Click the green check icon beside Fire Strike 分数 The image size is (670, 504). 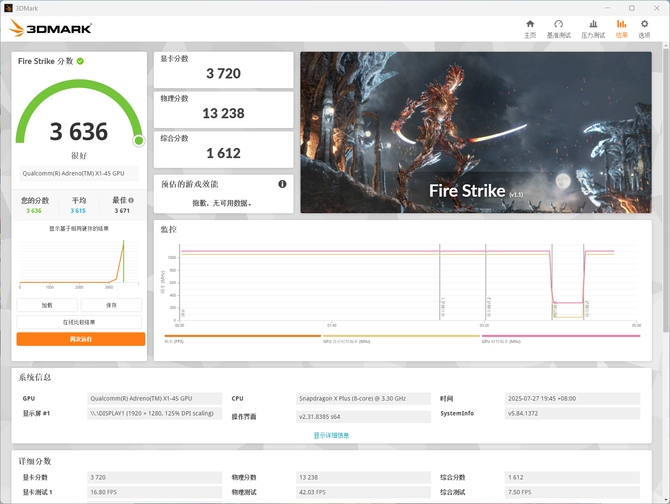pyautogui.click(x=80, y=61)
